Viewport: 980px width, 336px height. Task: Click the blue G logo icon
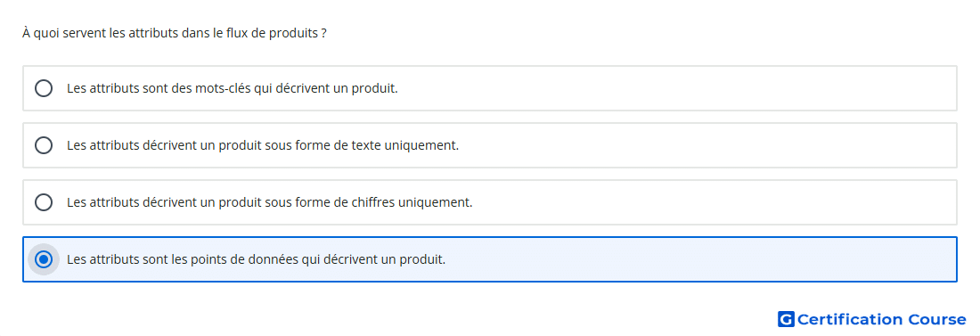click(786, 319)
